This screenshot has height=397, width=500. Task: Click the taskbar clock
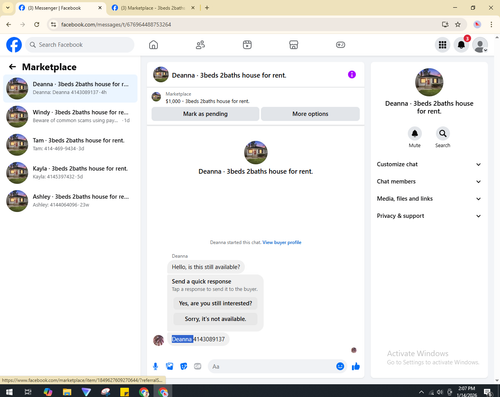[467, 391]
